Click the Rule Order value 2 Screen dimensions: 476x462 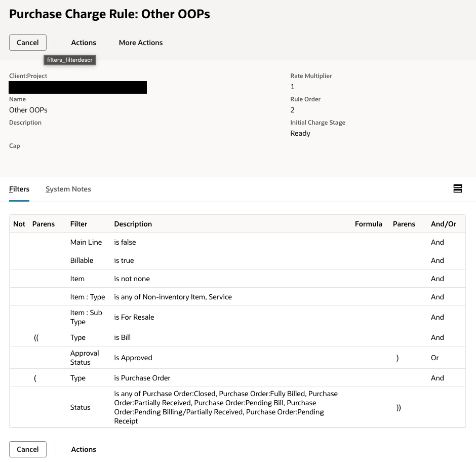click(x=292, y=110)
